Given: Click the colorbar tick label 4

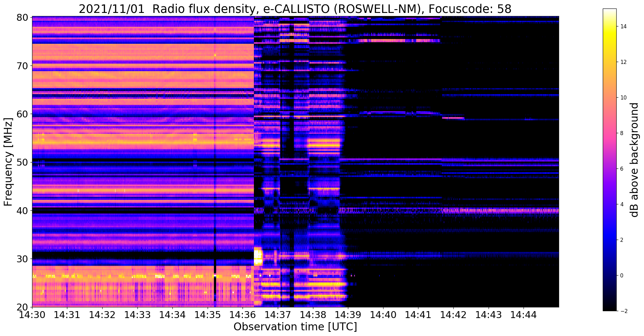Looking at the screenshot, I should 621,204.
